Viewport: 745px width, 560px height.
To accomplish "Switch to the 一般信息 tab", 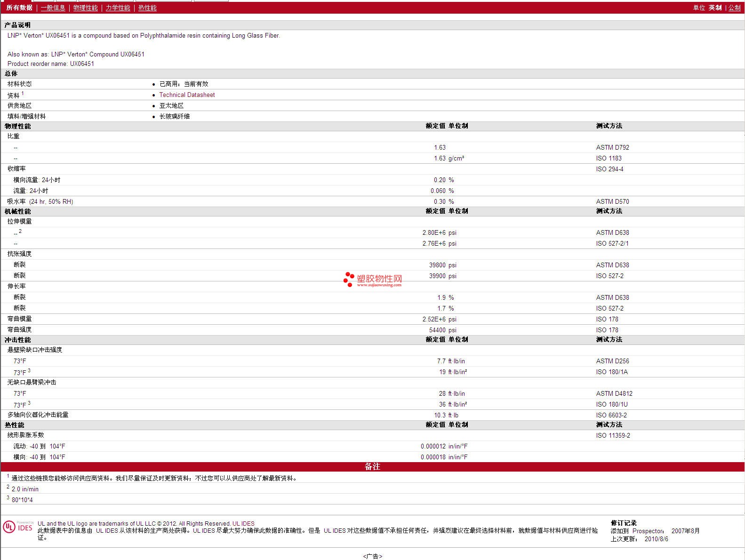I will [x=53, y=8].
